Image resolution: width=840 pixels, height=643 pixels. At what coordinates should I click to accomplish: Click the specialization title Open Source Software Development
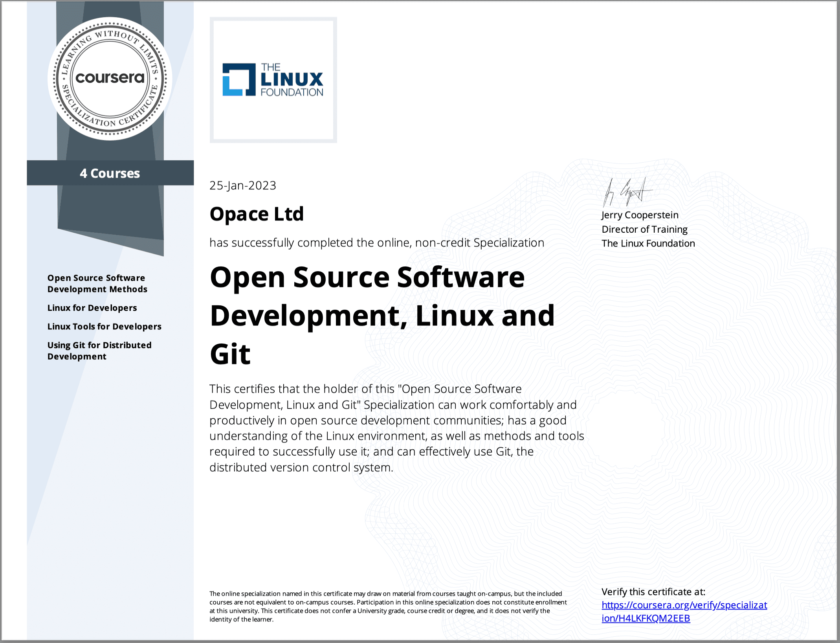click(x=367, y=277)
